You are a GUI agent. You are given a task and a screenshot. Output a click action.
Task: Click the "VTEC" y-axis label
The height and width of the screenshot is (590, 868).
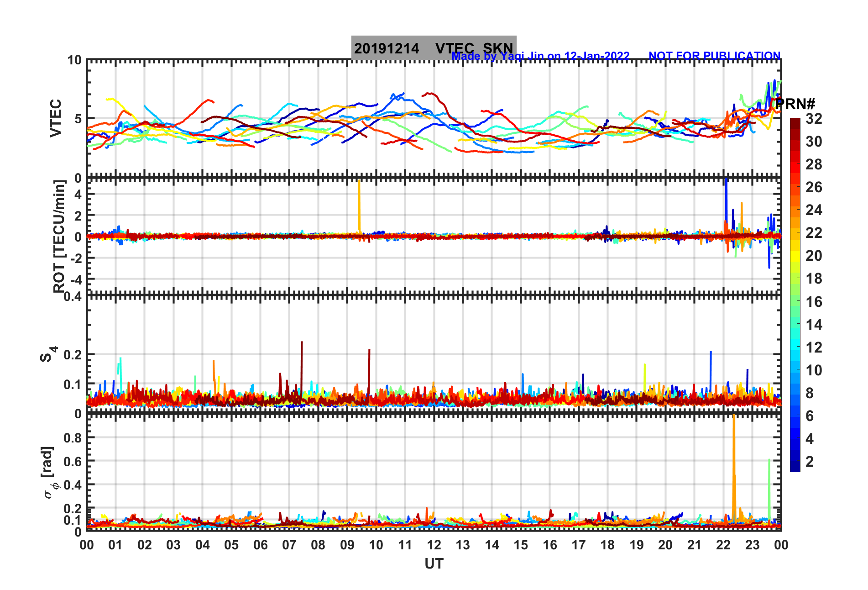[55, 118]
